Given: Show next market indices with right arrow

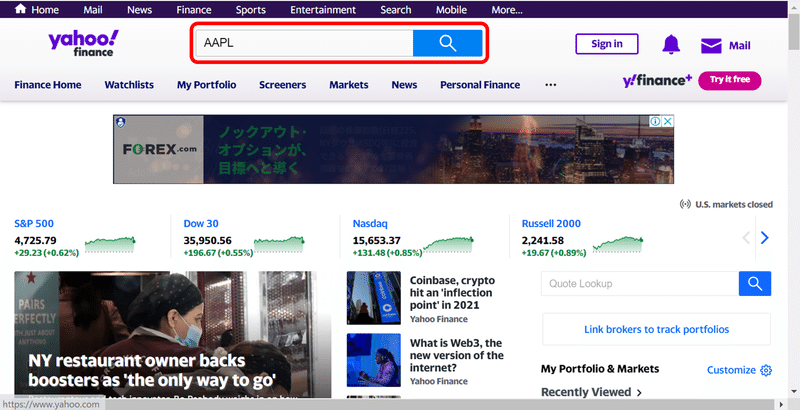Looking at the screenshot, I should pos(764,238).
